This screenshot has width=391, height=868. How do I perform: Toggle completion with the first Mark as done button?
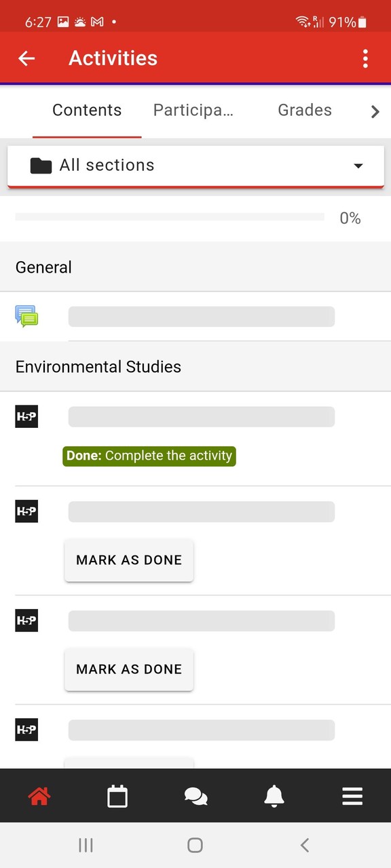coord(128,560)
